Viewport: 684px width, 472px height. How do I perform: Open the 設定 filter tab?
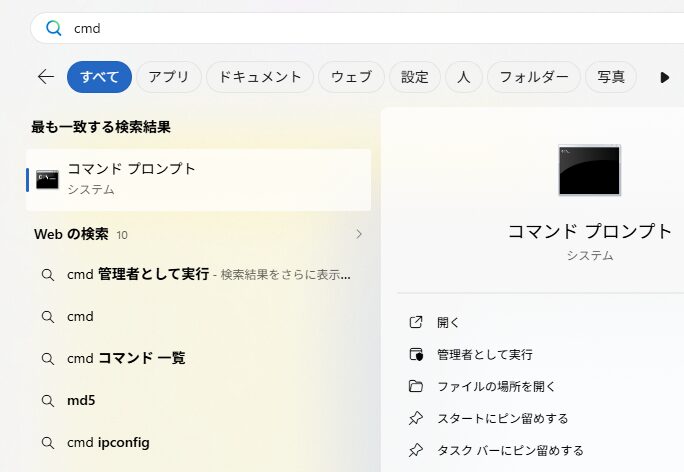[x=415, y=77]
